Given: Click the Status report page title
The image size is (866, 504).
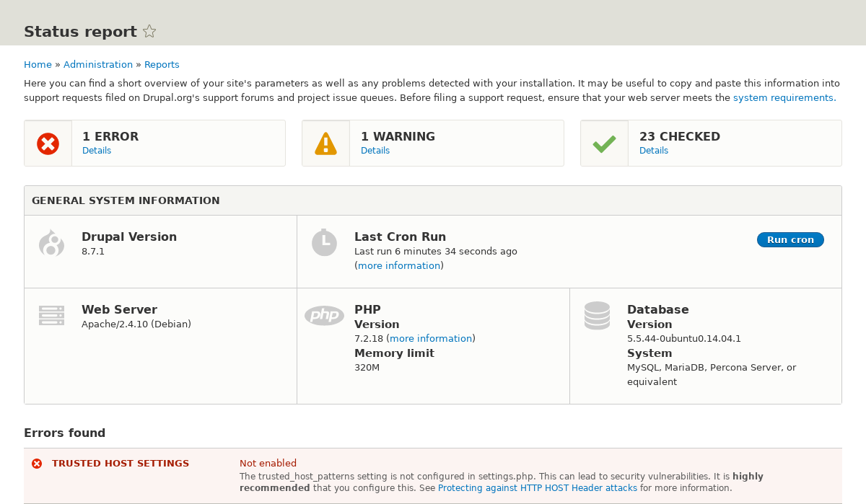Looking at the screenshot, I should point(80,32).
